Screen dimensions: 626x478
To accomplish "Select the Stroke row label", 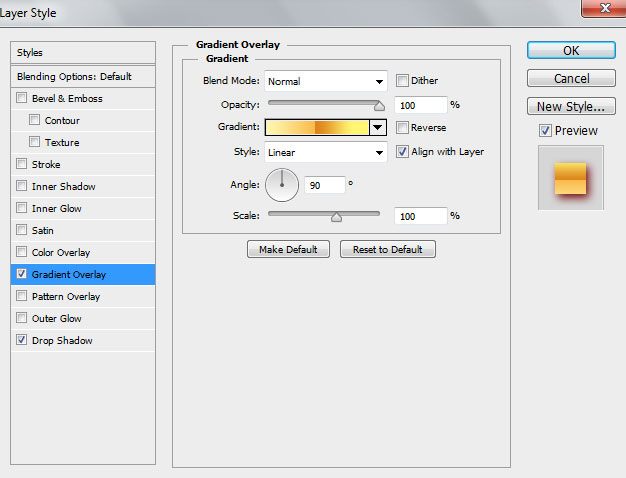I will pyautogui.click(x=46, y=165).
